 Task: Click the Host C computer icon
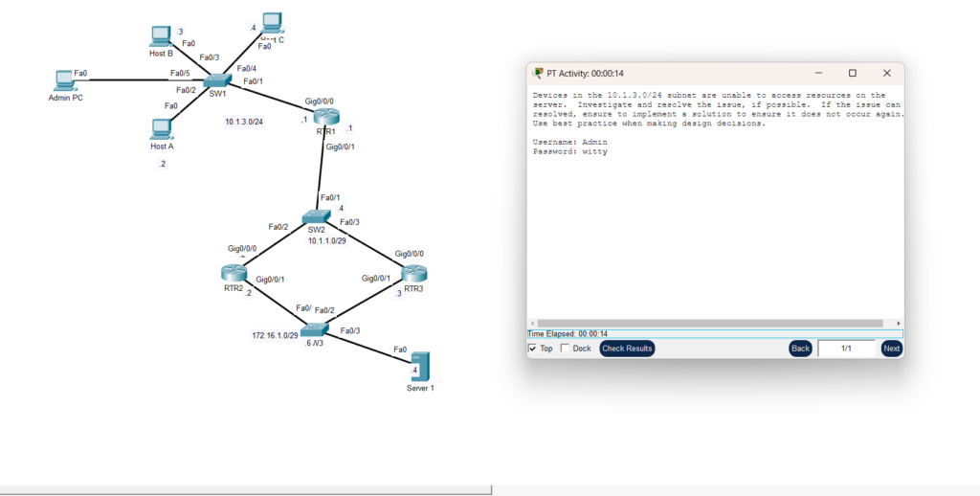pos(273,21)
